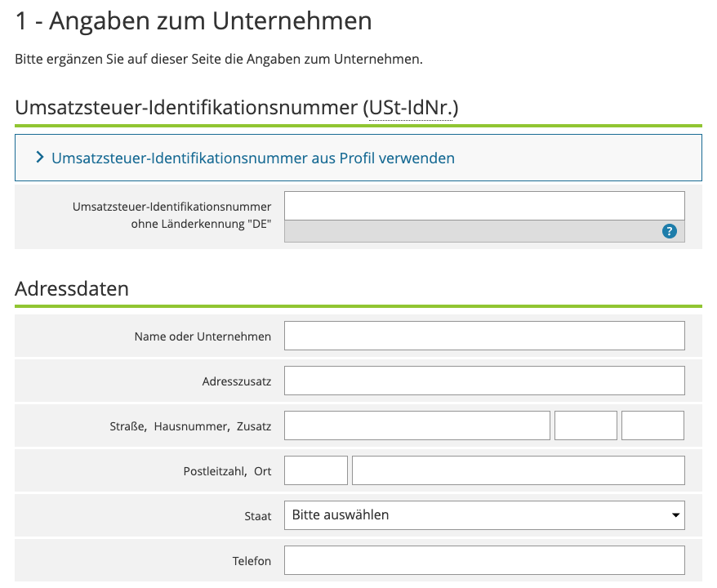This screenshot has width=717, height=588.
Task: Click the 'Name oder Unternehmen' label
Action: 203,336
